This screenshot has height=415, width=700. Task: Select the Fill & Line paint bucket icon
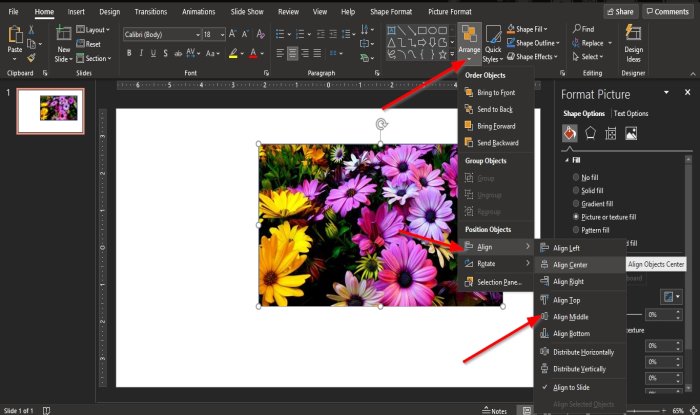point(569,133)
